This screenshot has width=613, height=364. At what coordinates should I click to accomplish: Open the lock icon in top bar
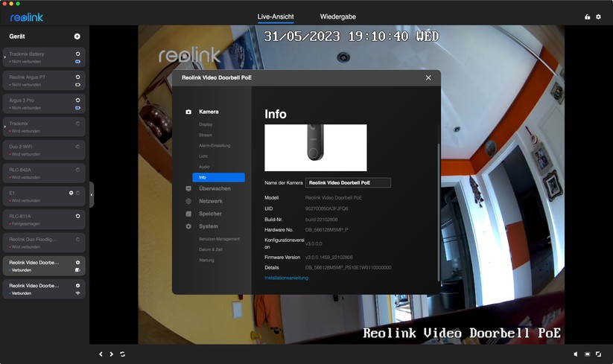(x=587, y=17)
